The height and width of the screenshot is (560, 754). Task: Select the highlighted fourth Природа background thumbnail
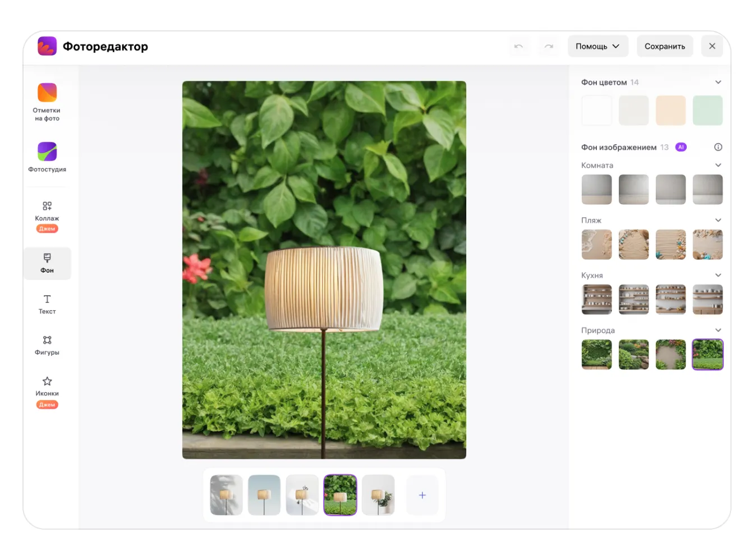[707, 355]
